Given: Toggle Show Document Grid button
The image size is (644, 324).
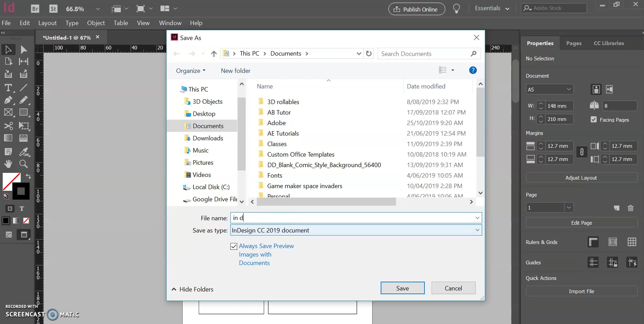Looking at the screenshot, I should (632, 242).
